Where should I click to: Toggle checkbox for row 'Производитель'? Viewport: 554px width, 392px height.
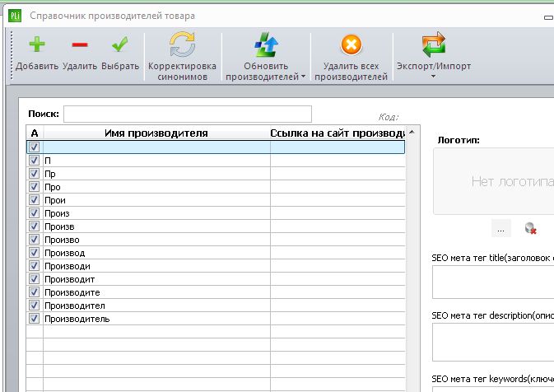(x=34, y=319)
